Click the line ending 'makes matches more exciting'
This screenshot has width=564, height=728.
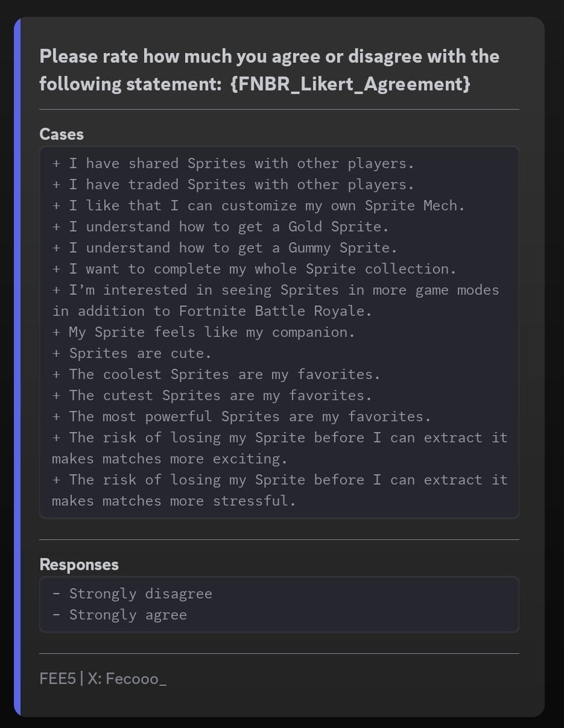(280, 448)
